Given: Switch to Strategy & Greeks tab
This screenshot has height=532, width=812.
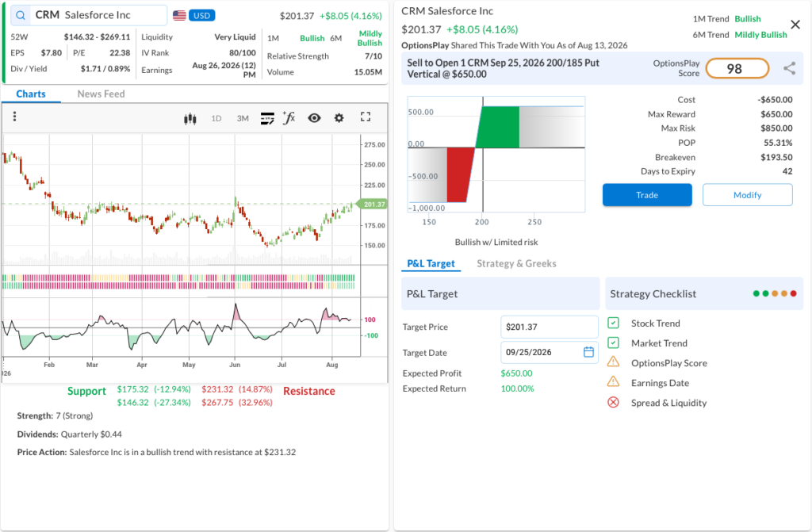Looking at the screenshot, I should [516, 264].
